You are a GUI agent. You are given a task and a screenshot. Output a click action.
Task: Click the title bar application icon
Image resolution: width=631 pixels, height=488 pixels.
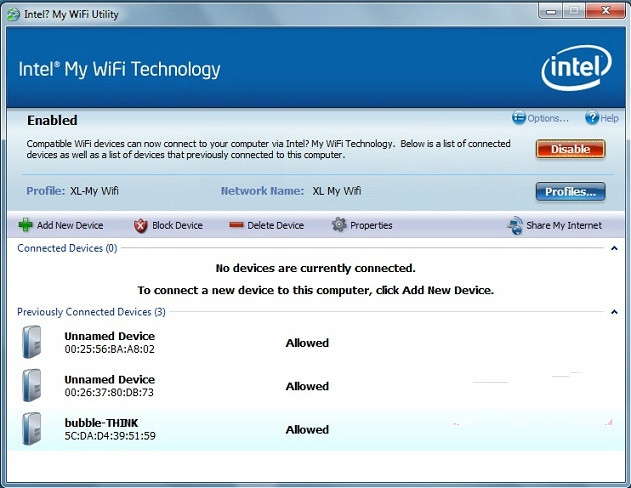(13, 14)
